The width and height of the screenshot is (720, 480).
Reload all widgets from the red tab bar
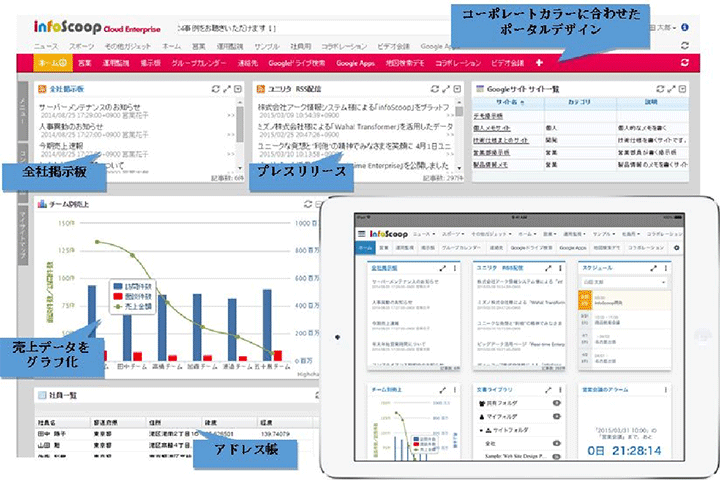(x=685, y=62)
